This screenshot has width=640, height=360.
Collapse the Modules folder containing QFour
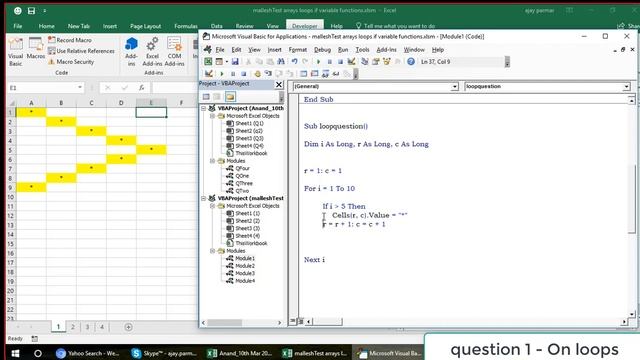pyautogui.click(x=212, y=161)
